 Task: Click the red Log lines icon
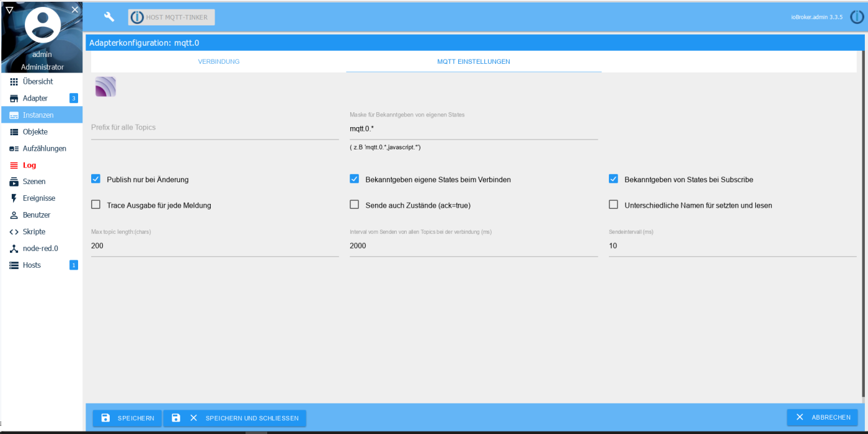pyautogui.click(x=14, y=166)
